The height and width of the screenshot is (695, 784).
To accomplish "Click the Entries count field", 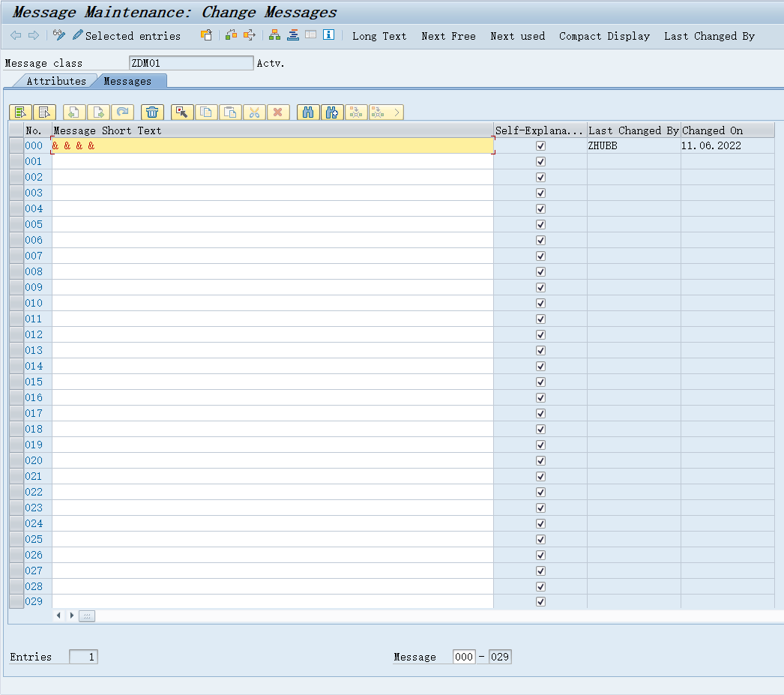I will tap(83, 657).
